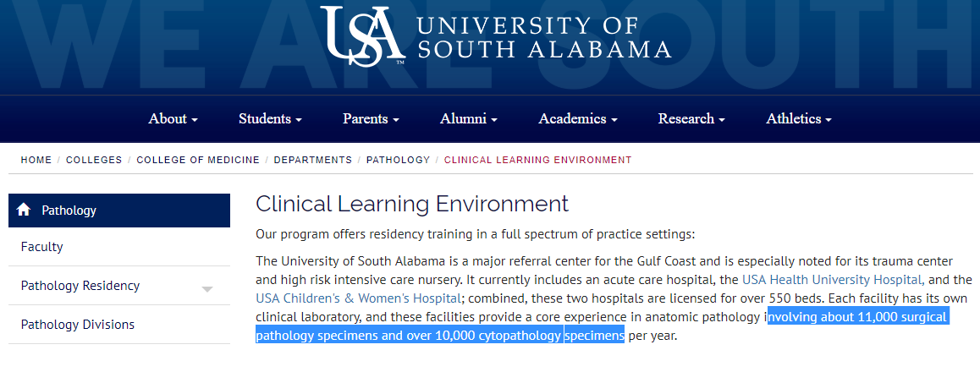
Task: Open the About dropdown menu
Action: (173, 119)
